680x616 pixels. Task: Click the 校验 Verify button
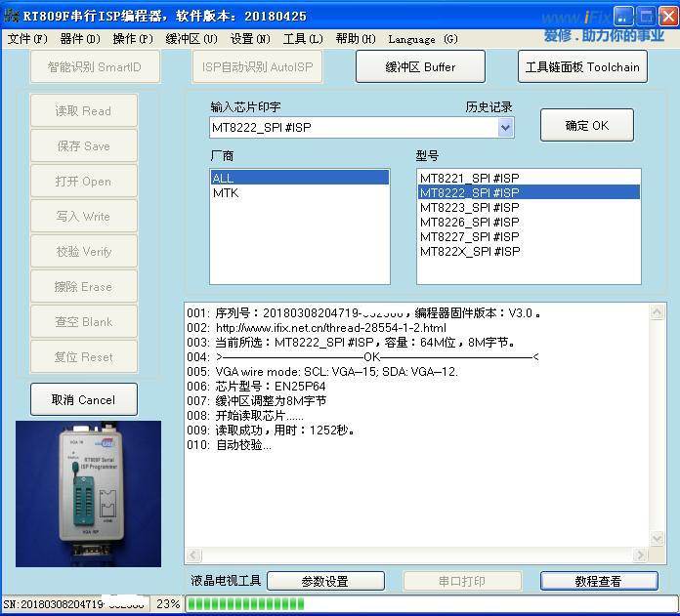84,251
